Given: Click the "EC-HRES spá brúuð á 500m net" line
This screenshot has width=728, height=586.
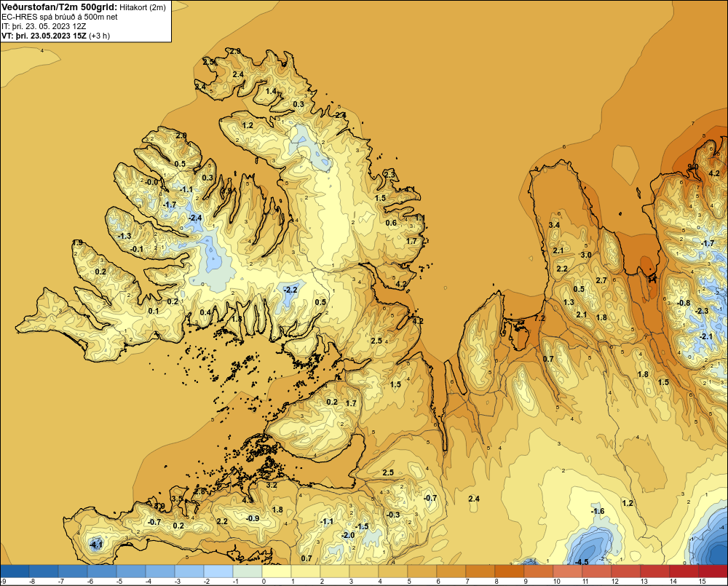Looking at the screenshot, I should (x=60, y=17).
